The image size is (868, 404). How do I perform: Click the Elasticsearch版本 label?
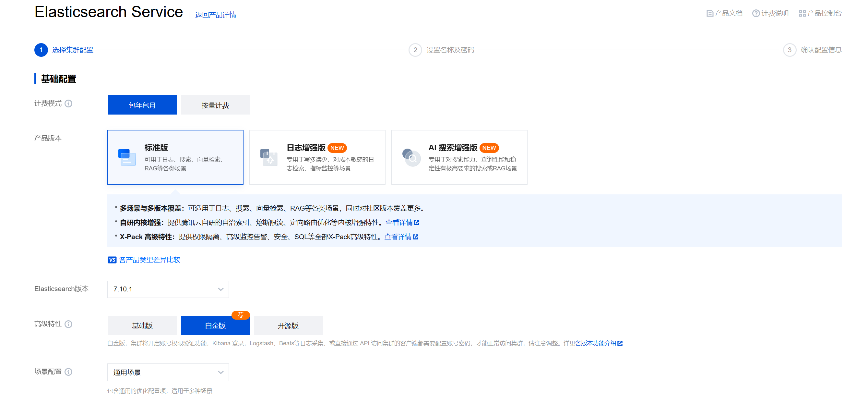tap(61, 289)
